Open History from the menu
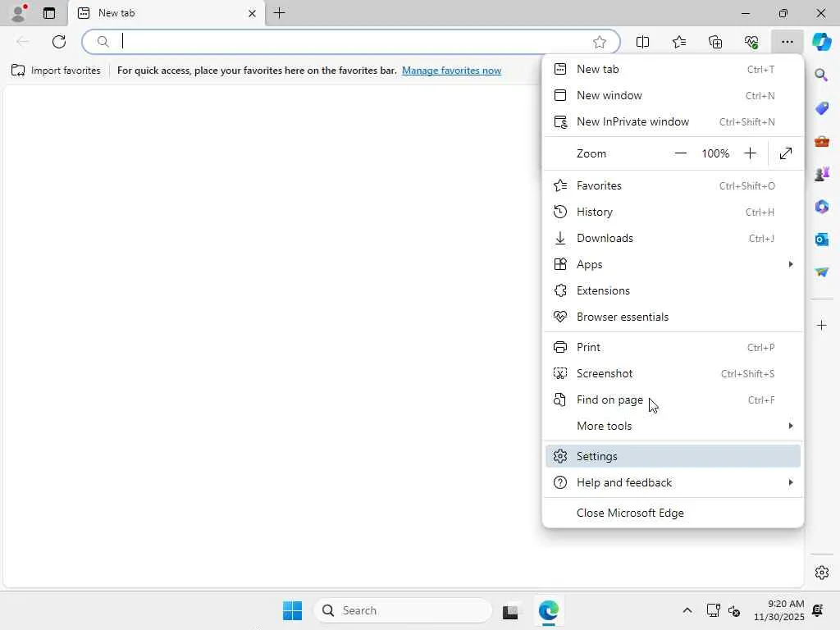 tap(673, 212)
